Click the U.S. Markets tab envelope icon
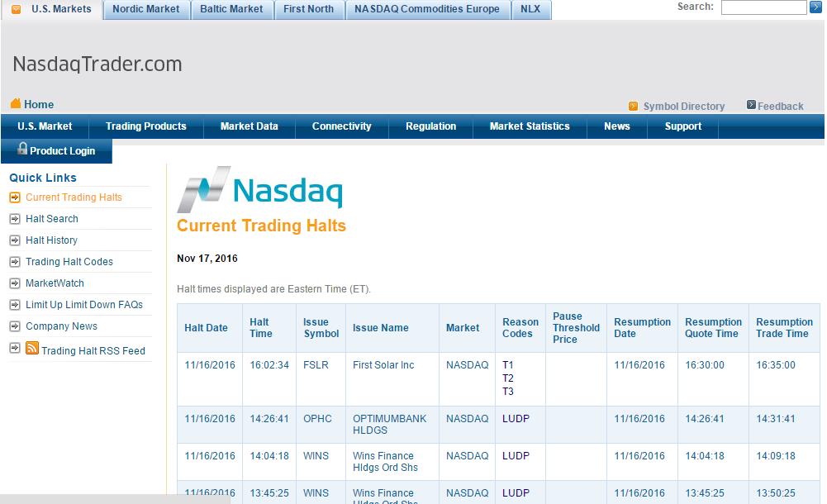Screen dimensions: 827x504 coord(17,9)
